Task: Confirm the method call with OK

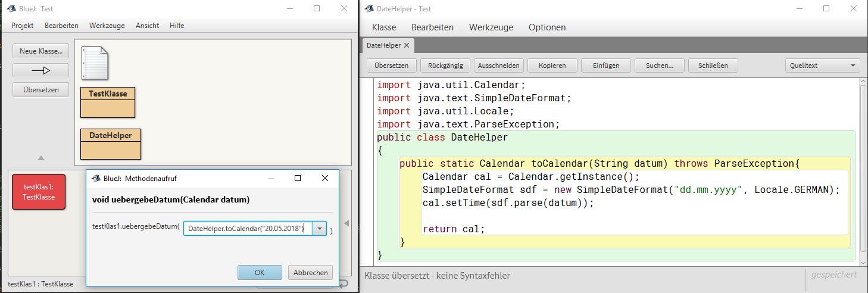Action: click(x=260, y=273)
